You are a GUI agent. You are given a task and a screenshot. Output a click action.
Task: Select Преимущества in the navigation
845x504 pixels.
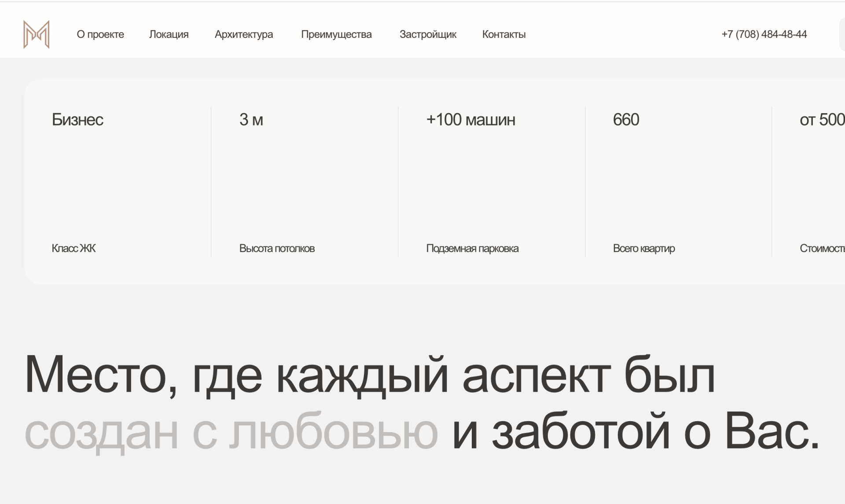point(336,34)
